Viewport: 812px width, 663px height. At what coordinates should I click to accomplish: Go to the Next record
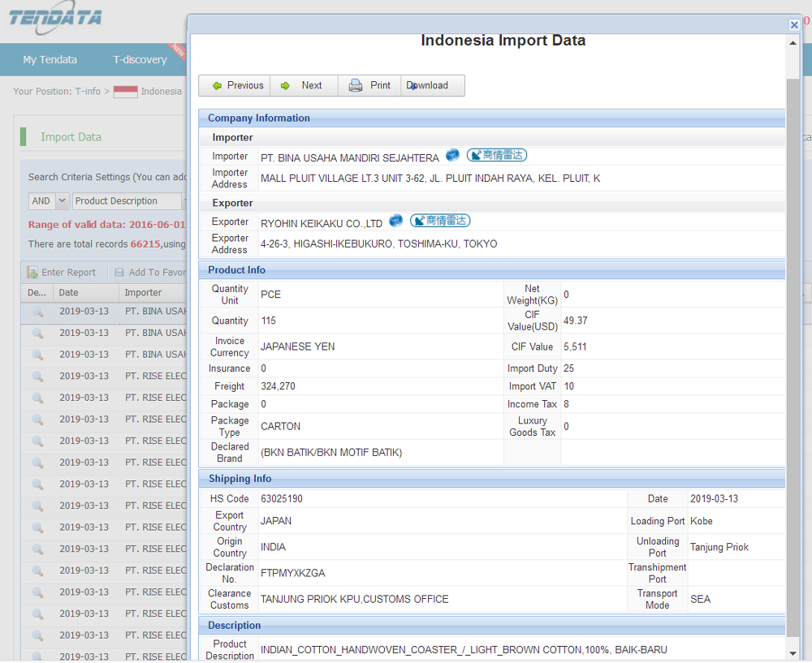click(303, 85)
